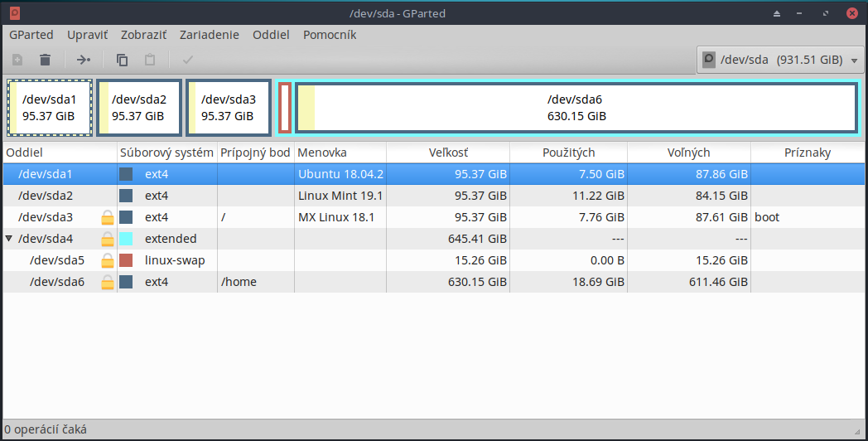Click the linux-swap red color swatch
This screenshot has height=441, width=868.
(x=126, y=261)
